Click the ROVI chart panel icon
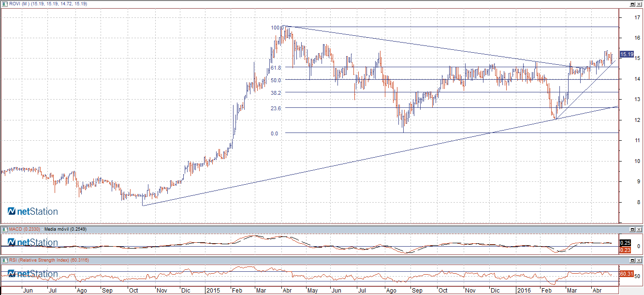 [x=5, y=4]
